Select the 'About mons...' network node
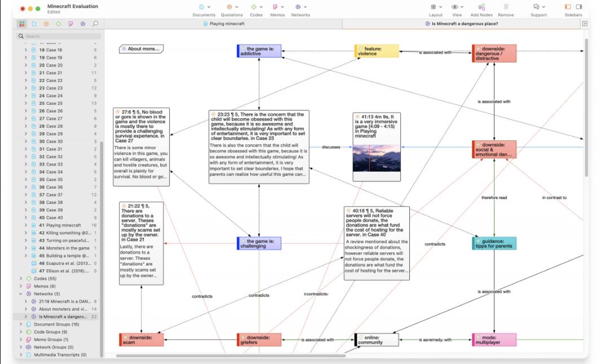The width and height of the screenshot is (601, 364). coord(142,48)
